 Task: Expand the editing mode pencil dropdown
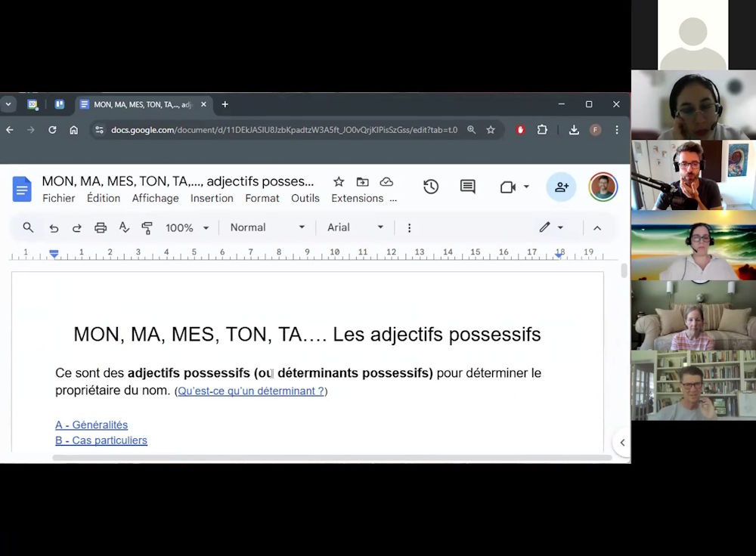coord(551,227)
